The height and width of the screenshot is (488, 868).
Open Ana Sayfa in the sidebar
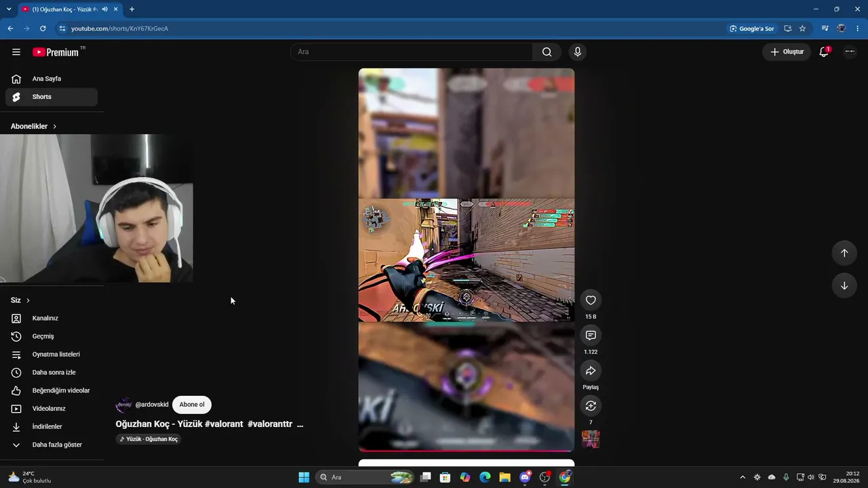tap(52, 79)
